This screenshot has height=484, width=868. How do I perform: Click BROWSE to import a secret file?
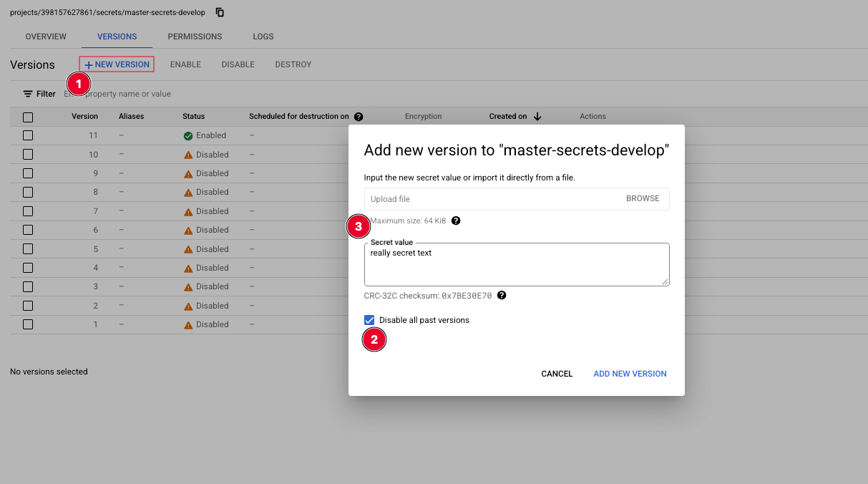click(642, 198)
